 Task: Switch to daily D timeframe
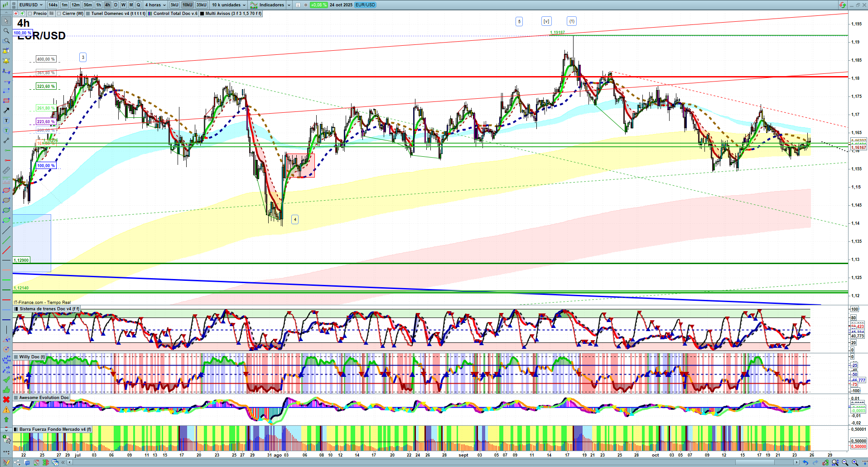click(116, 5)
